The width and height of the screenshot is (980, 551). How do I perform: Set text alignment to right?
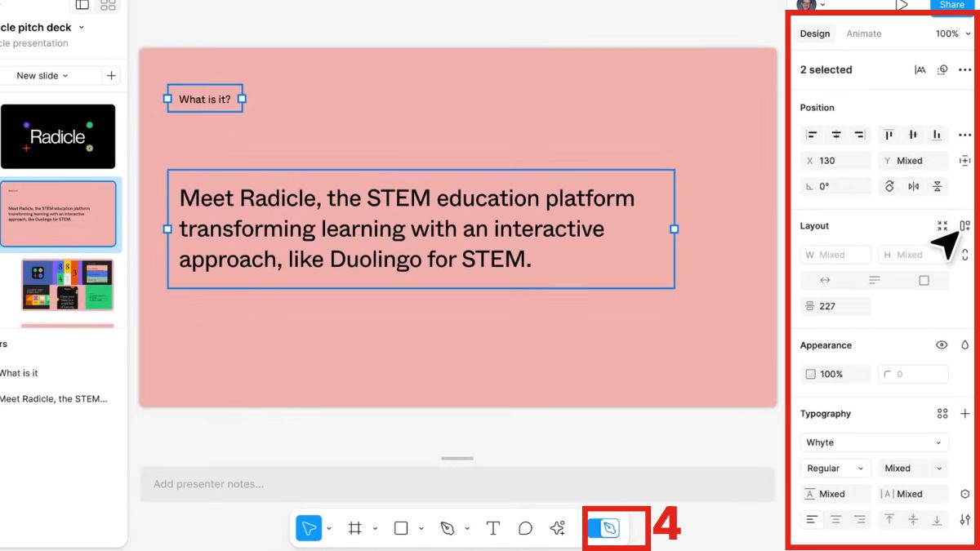pos(859,519)
